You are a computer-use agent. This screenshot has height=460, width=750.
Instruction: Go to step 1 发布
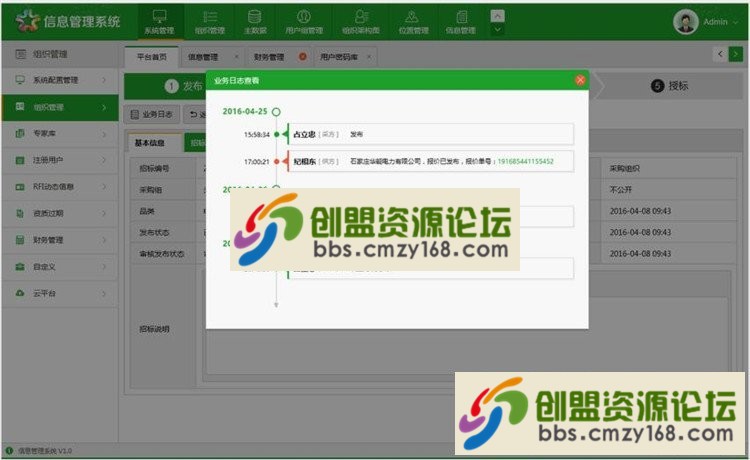184,86
